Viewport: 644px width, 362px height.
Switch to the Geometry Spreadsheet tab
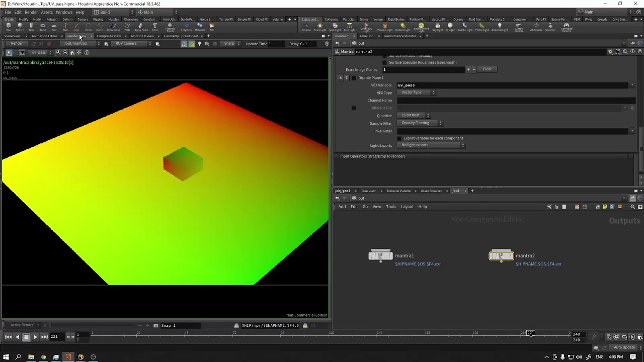181,36
